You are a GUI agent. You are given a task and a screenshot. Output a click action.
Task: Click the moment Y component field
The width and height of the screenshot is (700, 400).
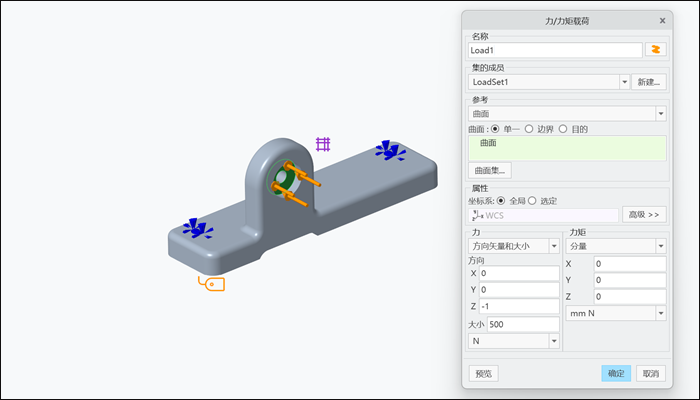[x=630, y=280]
